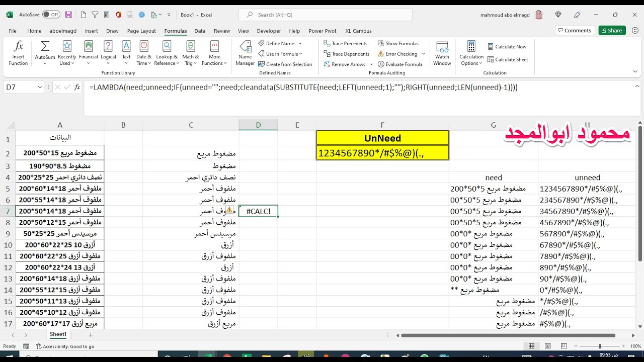Open Use in Formula menu
Screen dimensions: 644x362
tap(281, 54)
